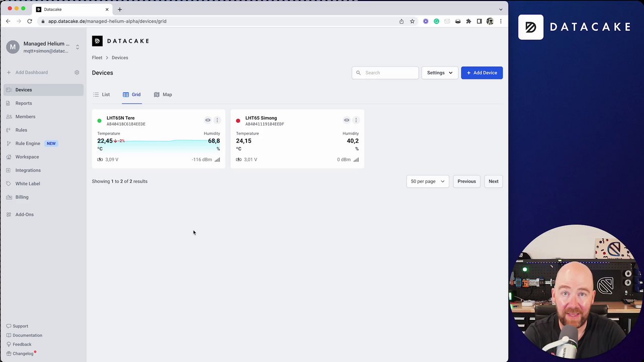Open the Settings dropdown
Viewport: 644px width, 362px height.
[440, 73]
